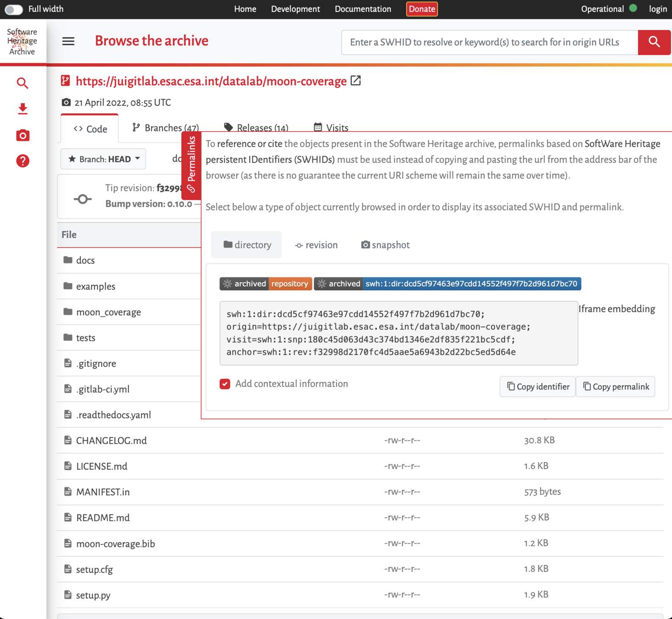Click the Donate button
The height and width of the screenshot is (619, 672).
[422, 9]
